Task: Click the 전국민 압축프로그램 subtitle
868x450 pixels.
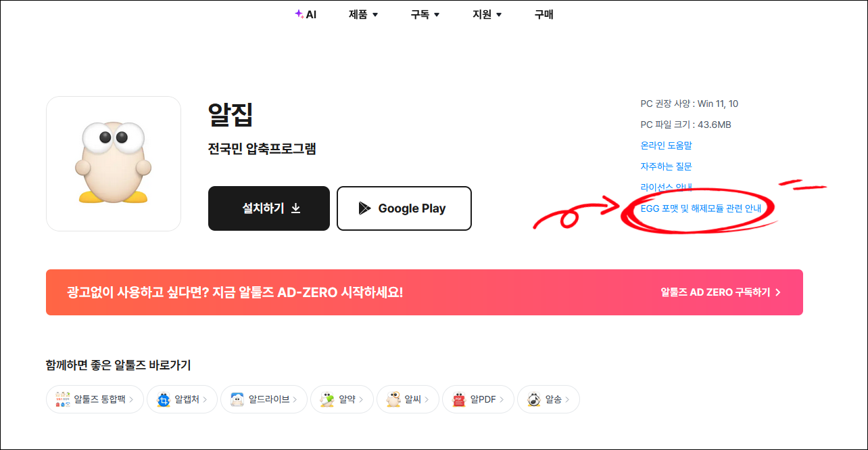Action: coord(262,150)
